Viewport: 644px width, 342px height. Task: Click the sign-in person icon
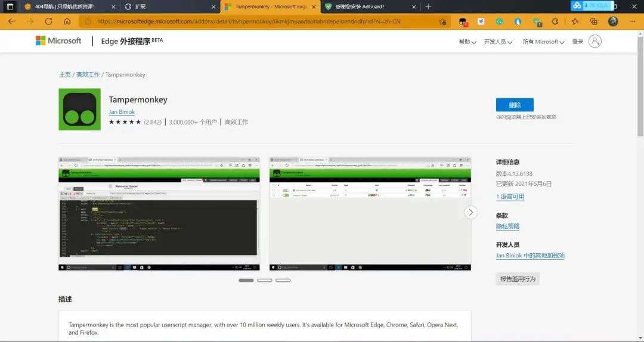(595, 41)
